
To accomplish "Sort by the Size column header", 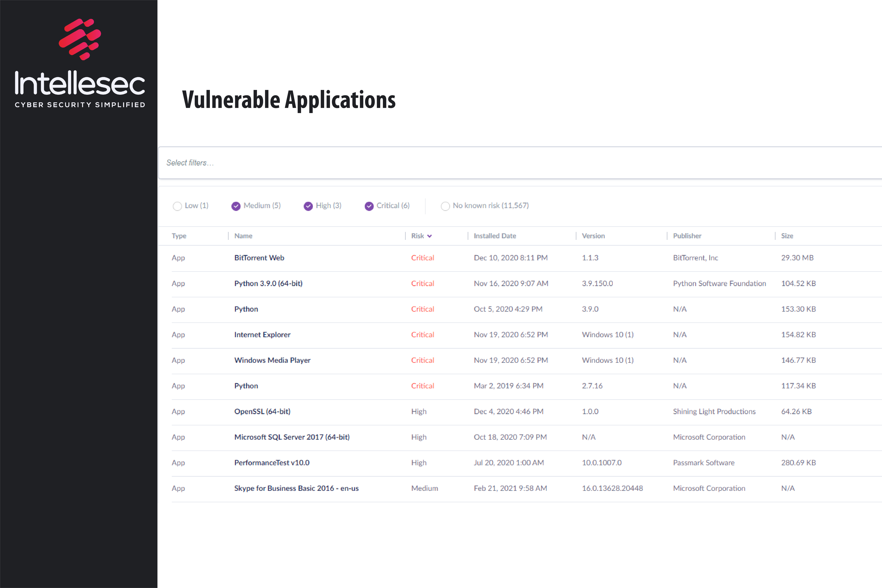I will (787, 236).
